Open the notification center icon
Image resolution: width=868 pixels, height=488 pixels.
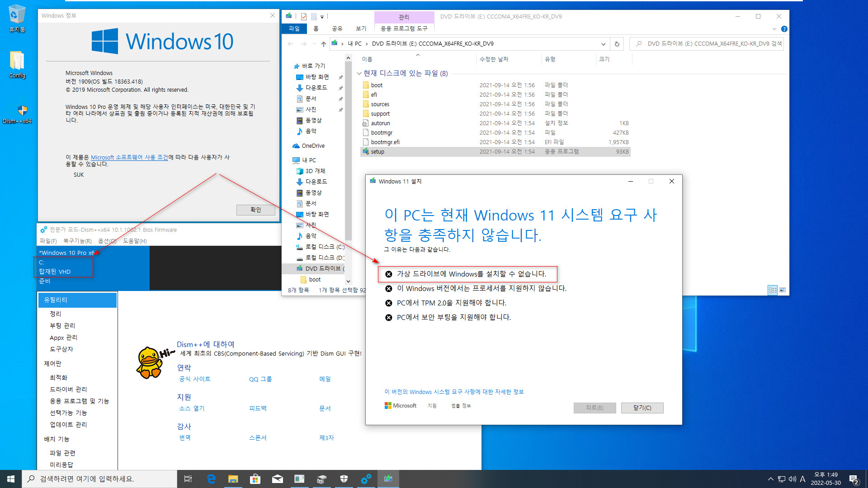click(854, 479)
